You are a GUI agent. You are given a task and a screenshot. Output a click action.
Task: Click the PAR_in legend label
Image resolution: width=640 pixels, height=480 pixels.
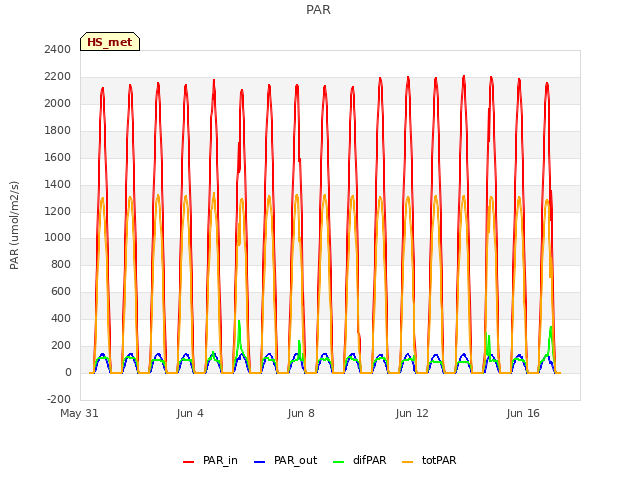coord(220,460)
